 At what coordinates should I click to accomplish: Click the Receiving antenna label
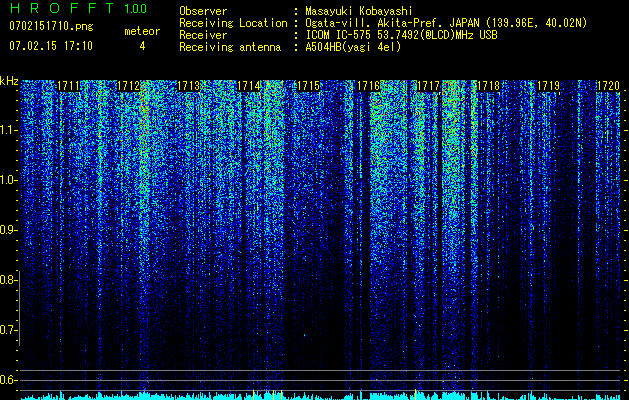tap(230, 47)
